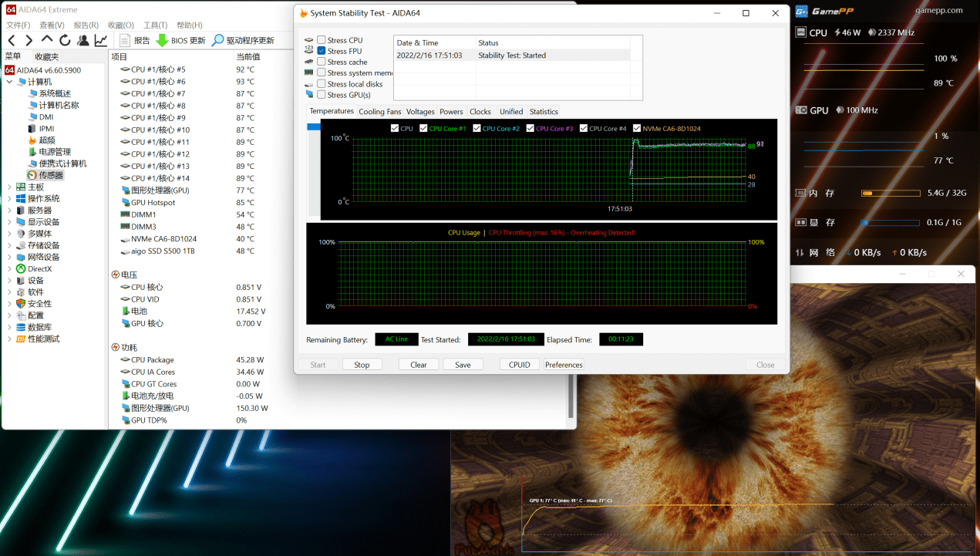The width and height of the screenshot is (980, 556).
Task: Click the 驱动程序更新 magnifier icon
Action: tap(218, 40)
